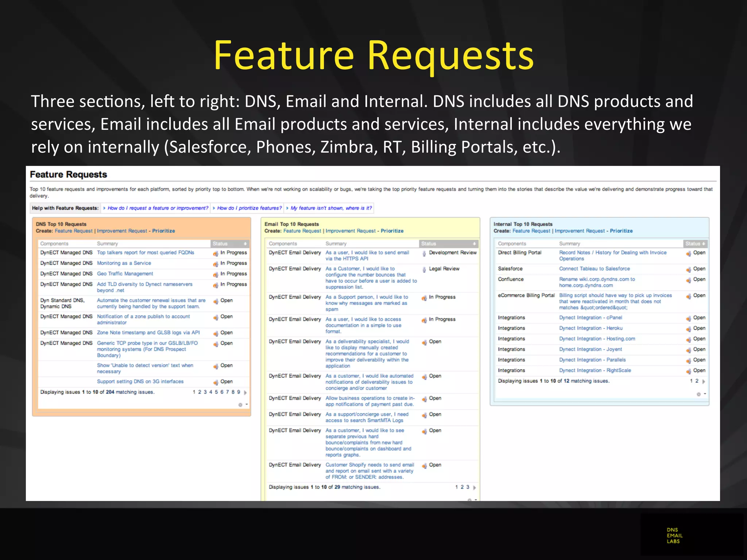Viewport: 747px width, 560px height.
Task: Go to next page arrow in DNS panel
Action: pos(245,393)
